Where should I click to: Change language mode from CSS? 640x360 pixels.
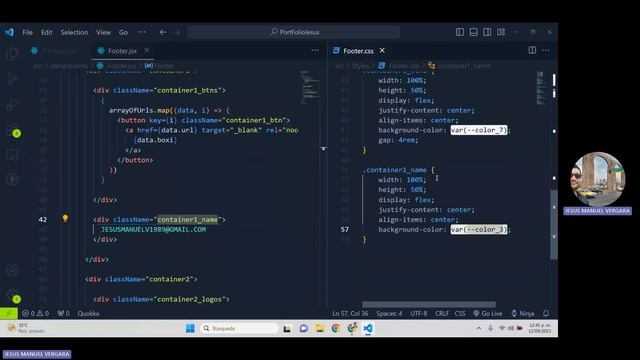point(460,313)
